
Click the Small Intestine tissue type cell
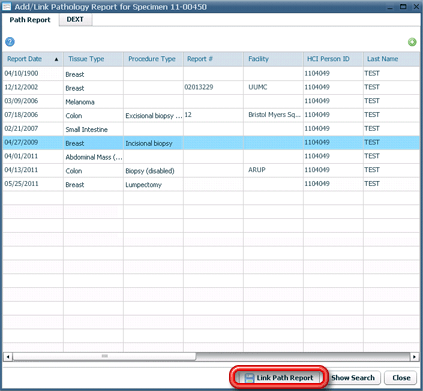pyautogui.click(x=93, y=129)
